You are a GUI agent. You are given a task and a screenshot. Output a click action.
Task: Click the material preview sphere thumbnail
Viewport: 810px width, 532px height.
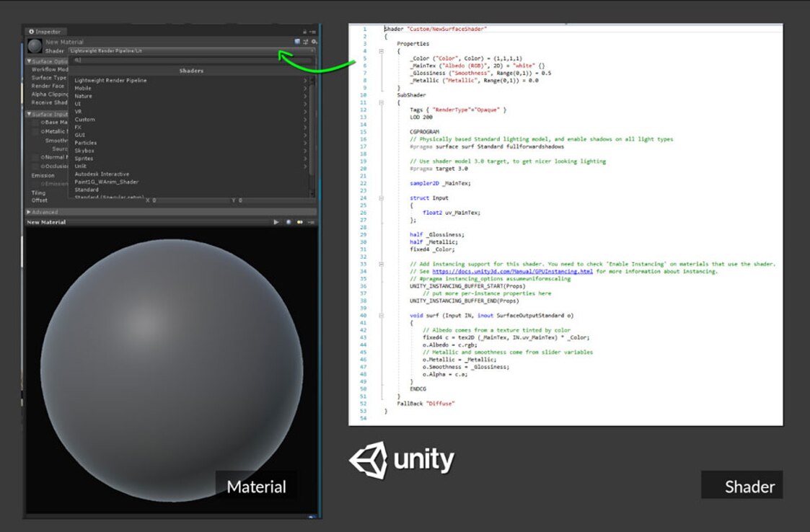[34, 46]
